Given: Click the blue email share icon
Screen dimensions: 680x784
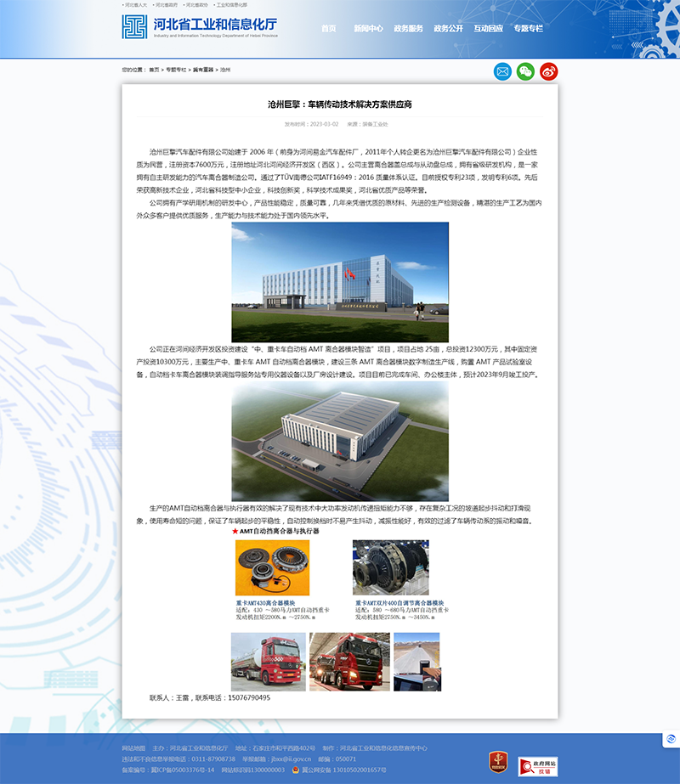Looking at the screenshot, I should [x=502, y=71].
